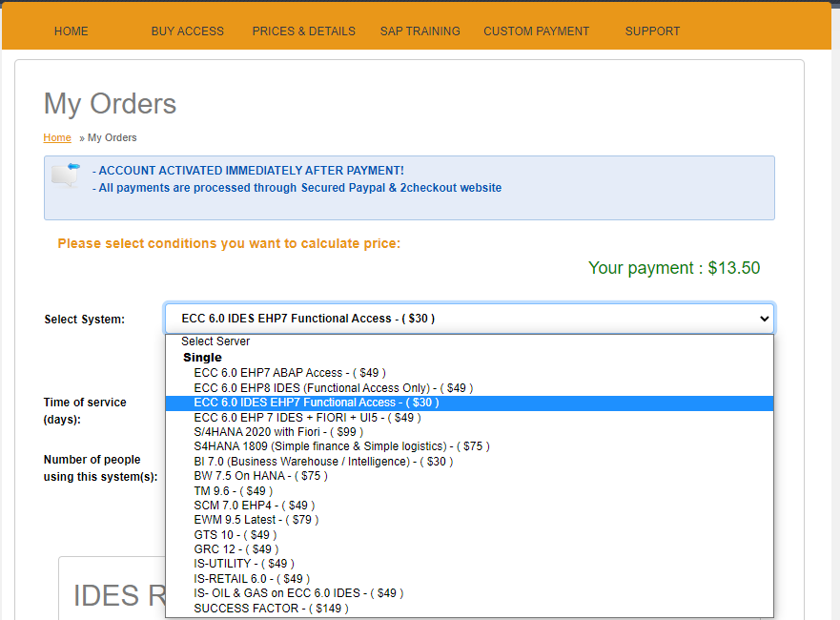Screen dimensions: 840x620
Task: Select EWM 9.5 Latest option
Action: [x=469, y=520]
